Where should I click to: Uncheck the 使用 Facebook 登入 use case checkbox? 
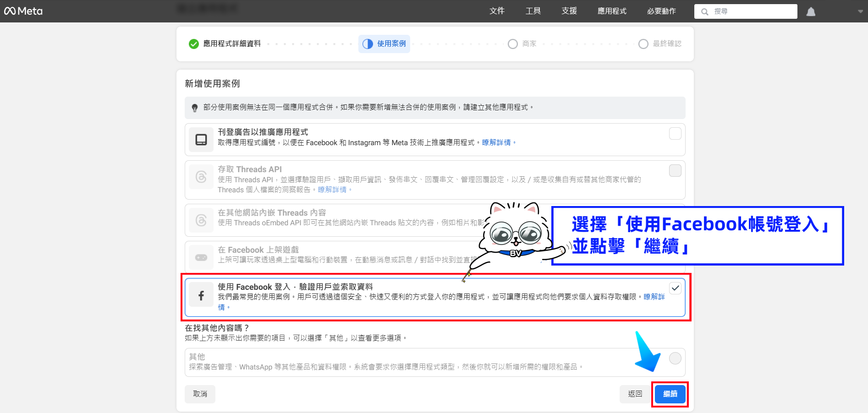(x=675, y=288)
